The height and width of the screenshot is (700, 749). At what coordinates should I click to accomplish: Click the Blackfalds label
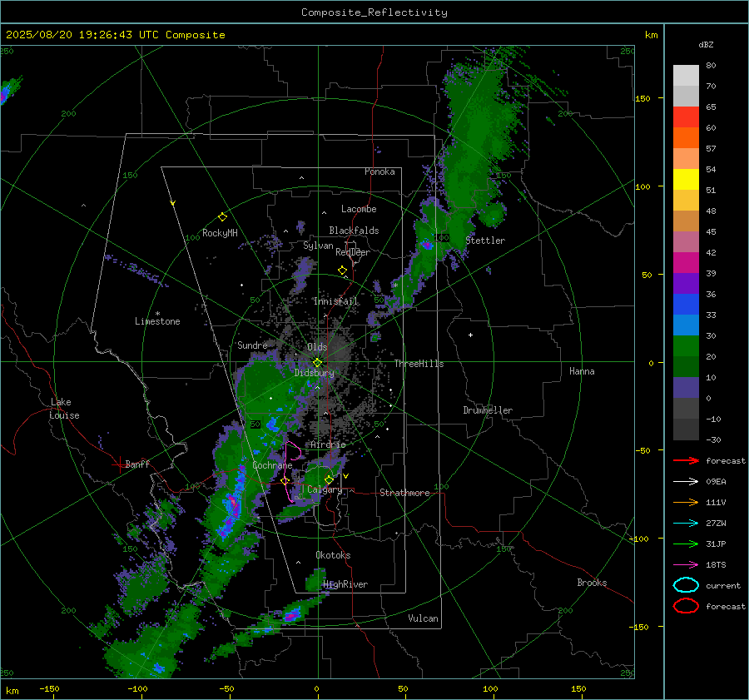(354, 231)
